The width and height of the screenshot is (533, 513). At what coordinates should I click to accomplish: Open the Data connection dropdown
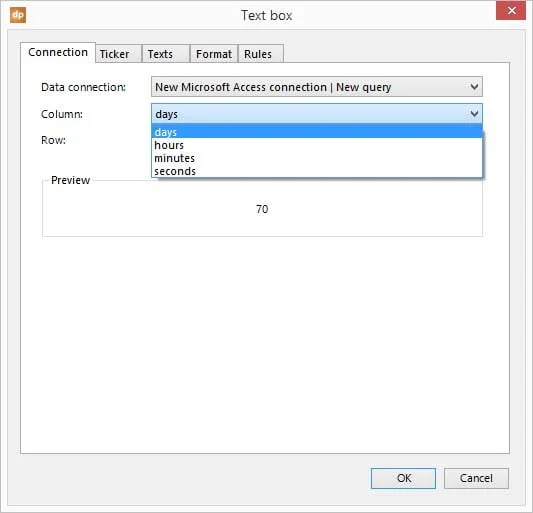click(316, 87)
